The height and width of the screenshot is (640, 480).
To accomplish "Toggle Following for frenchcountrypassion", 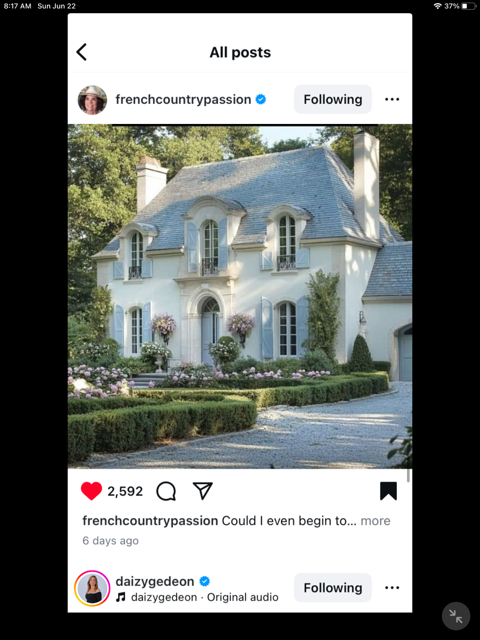I will click(333, 99).
